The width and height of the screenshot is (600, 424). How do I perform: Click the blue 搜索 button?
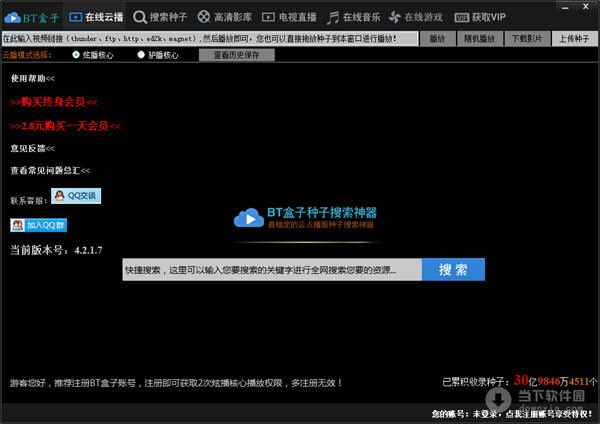pyautogui.click(x=453, y=269)
